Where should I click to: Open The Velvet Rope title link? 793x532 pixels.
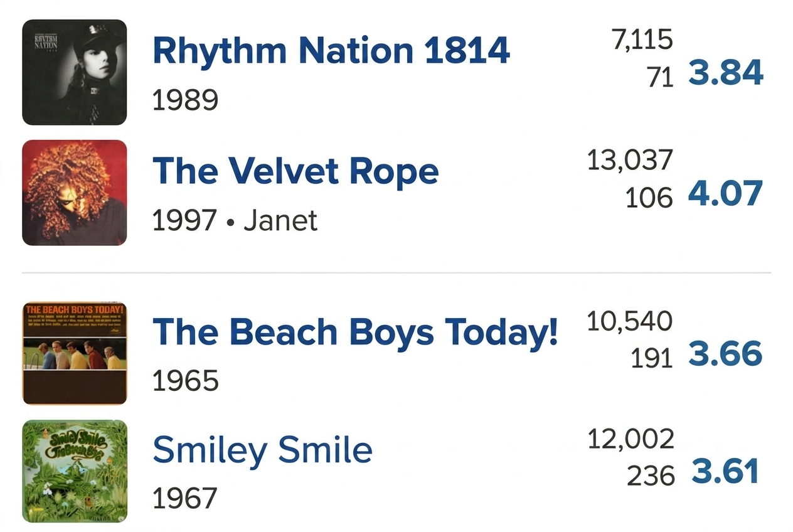[295, 171]
